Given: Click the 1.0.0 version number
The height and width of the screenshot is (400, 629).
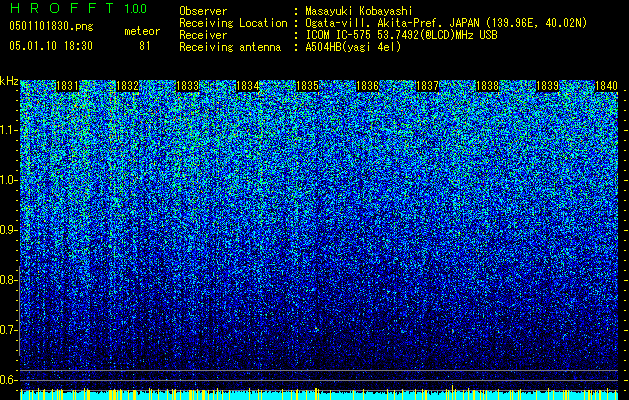Looking at the screenshot, I should (x=136, y=8).
